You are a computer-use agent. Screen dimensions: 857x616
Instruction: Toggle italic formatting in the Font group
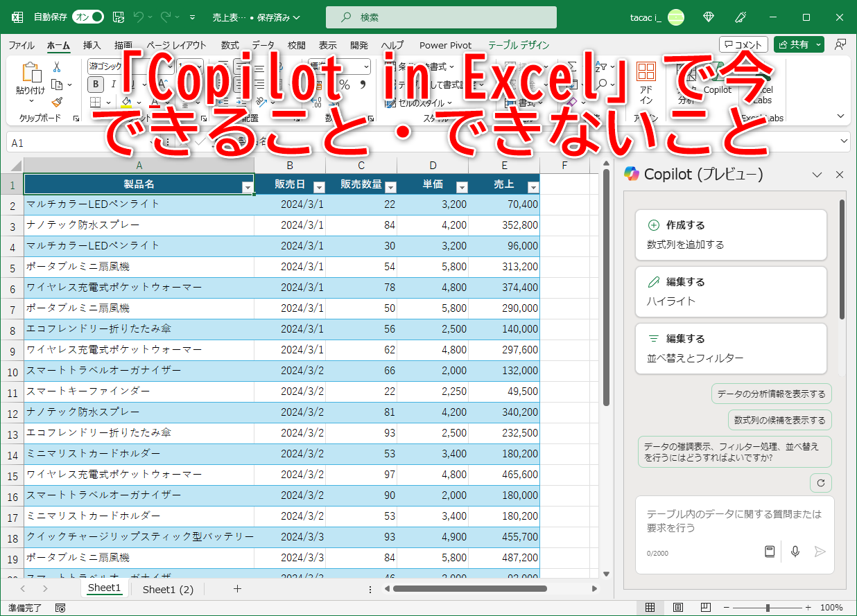[x=113, y=84]
